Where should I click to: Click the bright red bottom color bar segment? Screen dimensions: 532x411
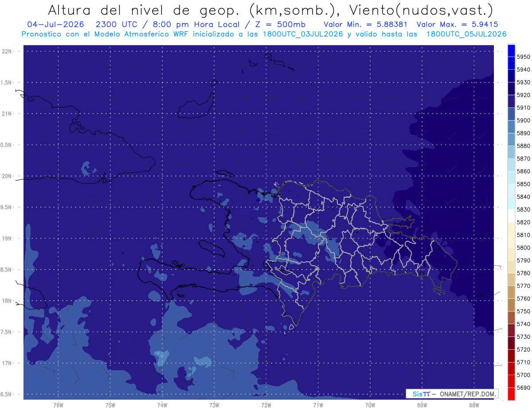[511, 394]
